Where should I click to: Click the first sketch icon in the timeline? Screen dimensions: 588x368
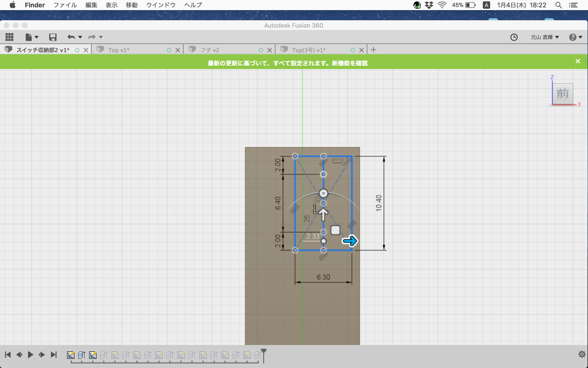pos(71,355)
